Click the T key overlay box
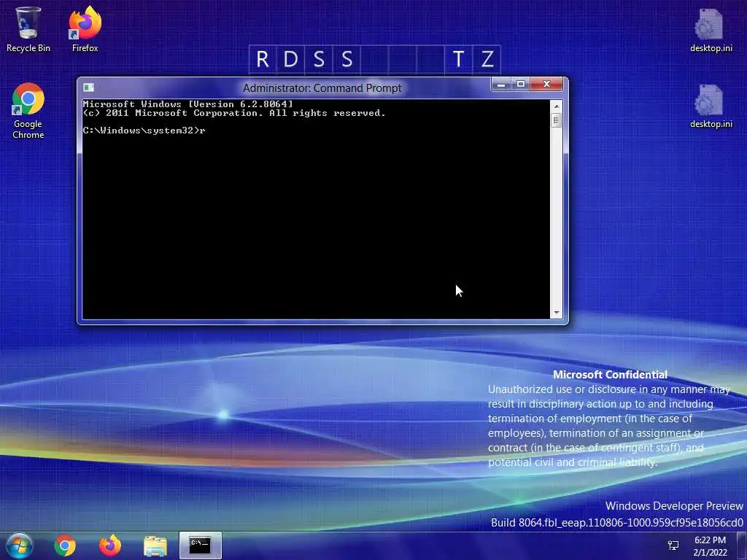The width and height of the screenshot is (747, 560). tap(458, 60)
